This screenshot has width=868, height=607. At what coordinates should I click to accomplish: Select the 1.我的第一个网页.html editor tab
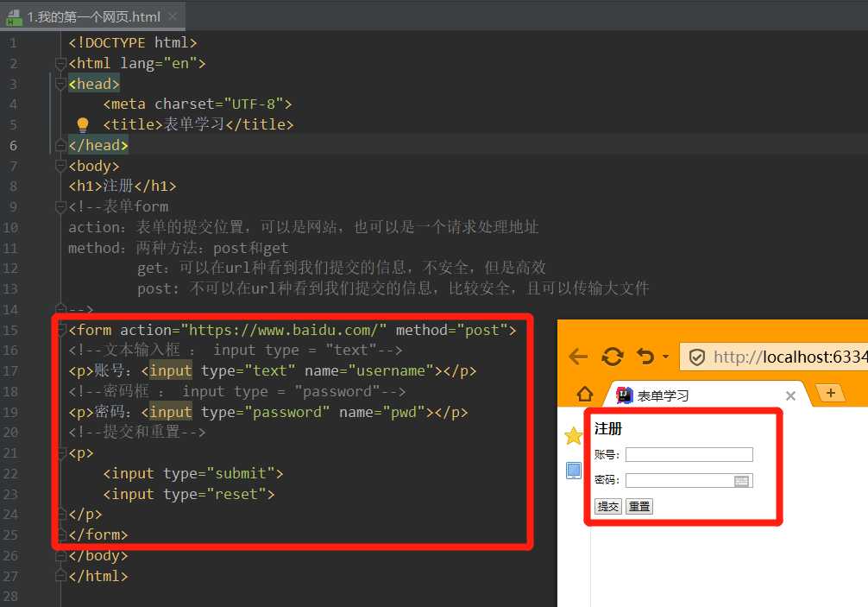pyautogui.click(x=92, y=16)
